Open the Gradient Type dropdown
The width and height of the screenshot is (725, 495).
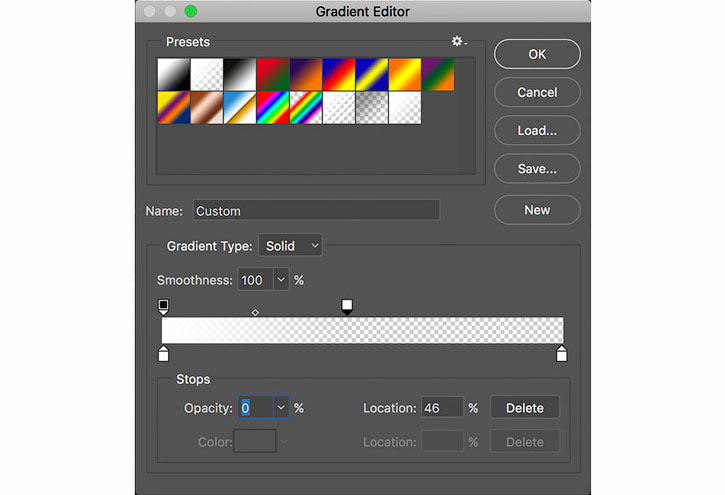point(290,245)
